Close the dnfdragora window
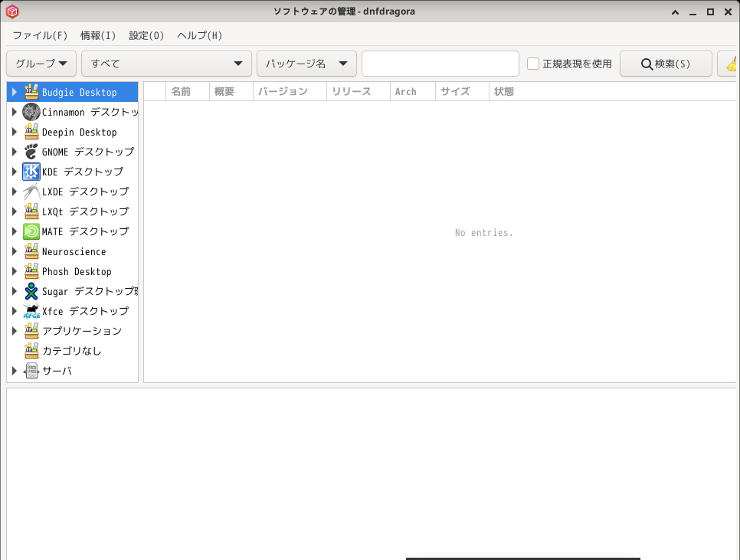 (729, 11)
